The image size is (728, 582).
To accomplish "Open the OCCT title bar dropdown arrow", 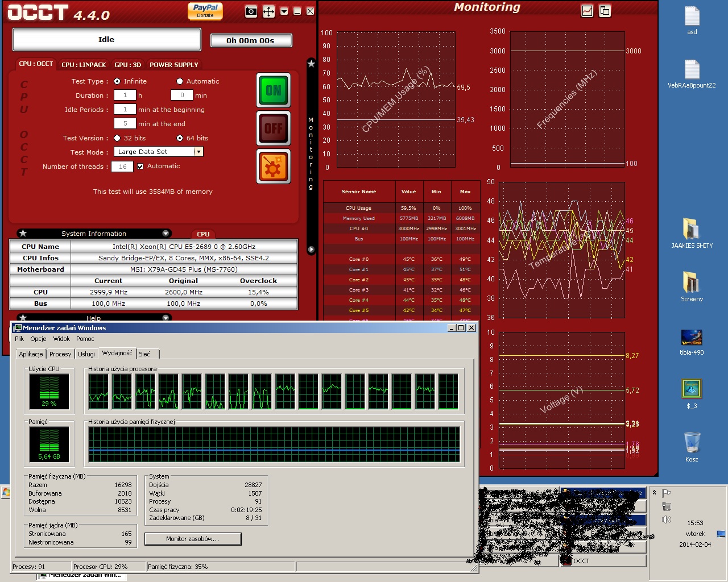I will [284, 11].
